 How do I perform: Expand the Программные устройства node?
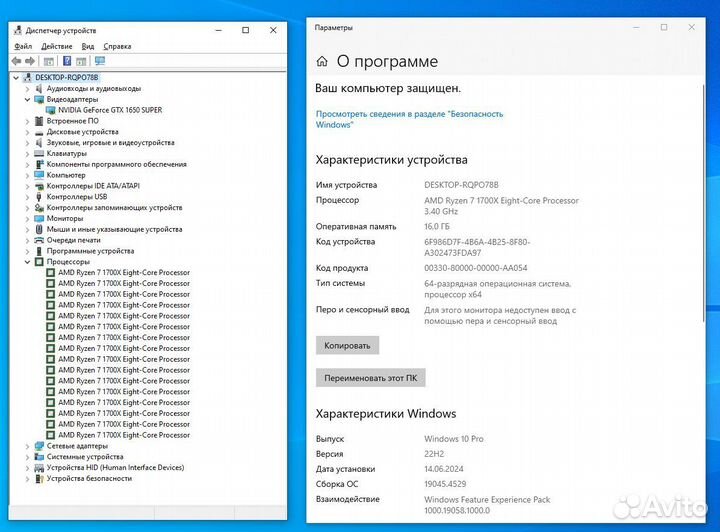click(28, 251)
